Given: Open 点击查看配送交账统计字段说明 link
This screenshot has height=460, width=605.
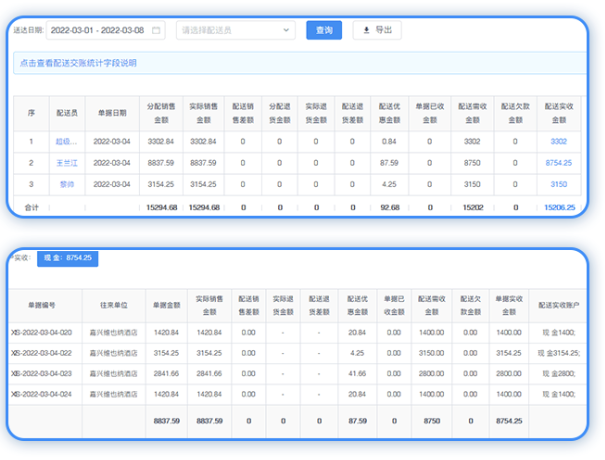Looking at the screenshot, I should tap(78, 63).
